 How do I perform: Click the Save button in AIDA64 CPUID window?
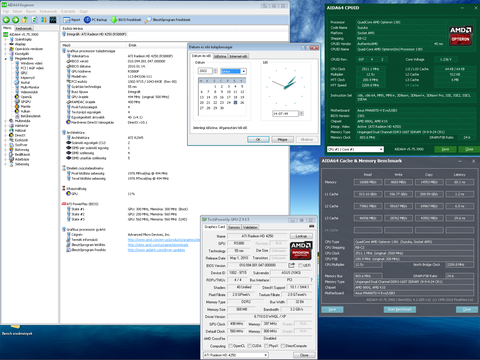[x=445, y=149]
